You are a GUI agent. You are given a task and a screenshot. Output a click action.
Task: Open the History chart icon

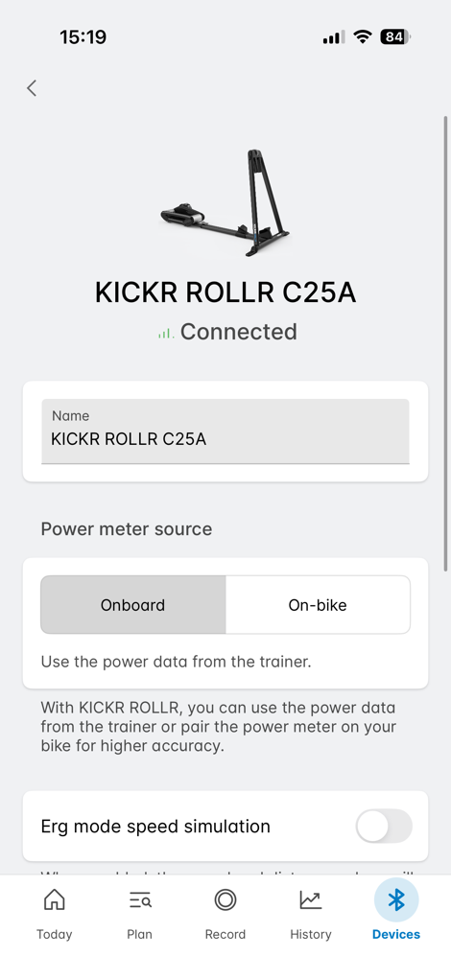(x=310, y=900)
